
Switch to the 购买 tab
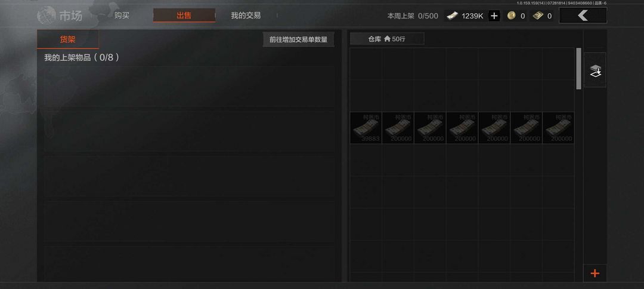(122, 16)
